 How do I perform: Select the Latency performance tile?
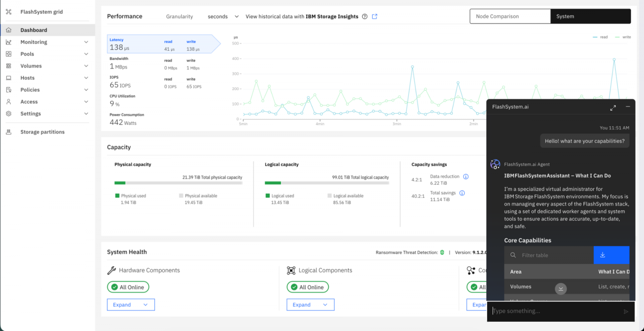coord(161,44)
